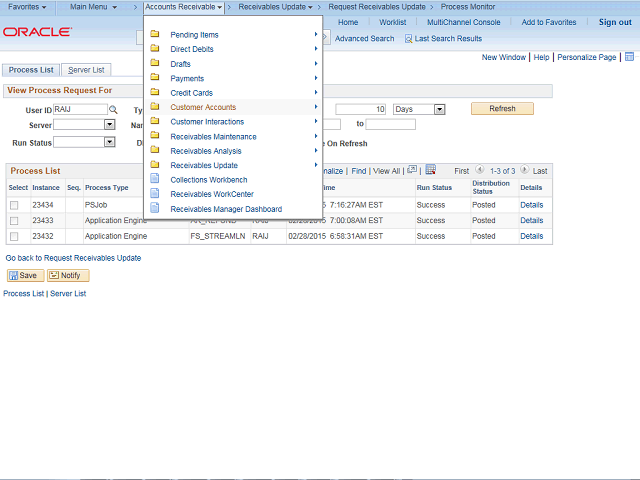
Task: Click Accounts Receivable breadcrumb menu
Action: click(184, 7)
